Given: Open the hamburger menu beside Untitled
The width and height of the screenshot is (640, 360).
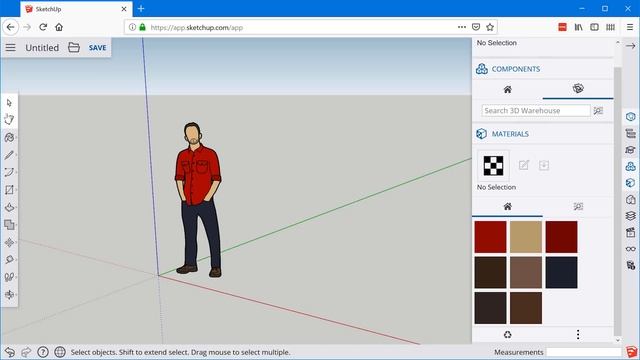Looking at the screenshot, I should 11,47.
